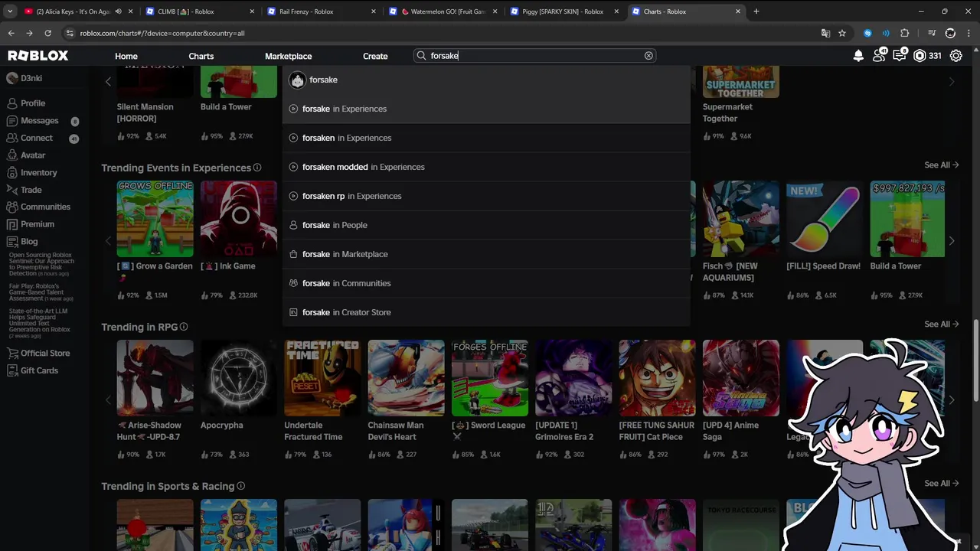Viewport: 980px width, 551px height.
Task: Click See All for Trending in Sports & Racing
Action: (941, 484)
